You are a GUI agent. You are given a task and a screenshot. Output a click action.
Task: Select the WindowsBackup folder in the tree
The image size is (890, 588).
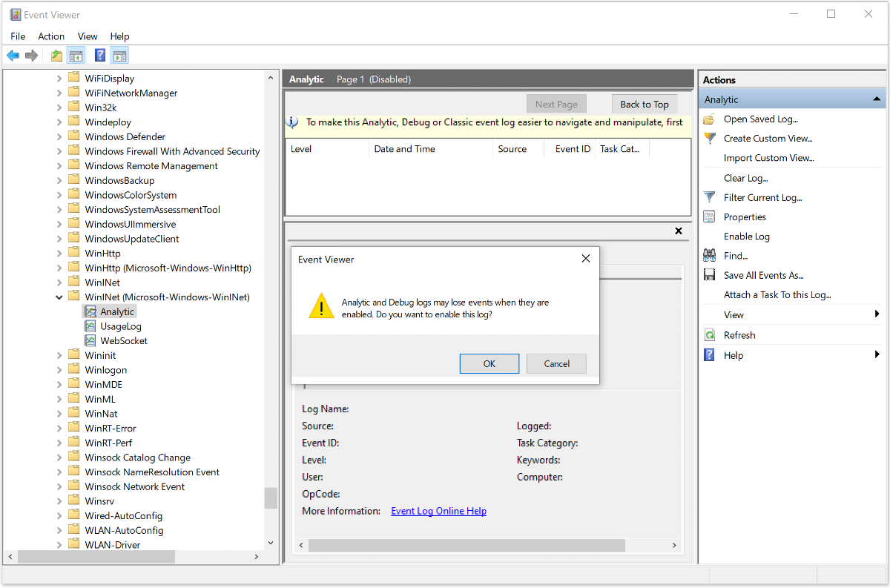(119, 180)
